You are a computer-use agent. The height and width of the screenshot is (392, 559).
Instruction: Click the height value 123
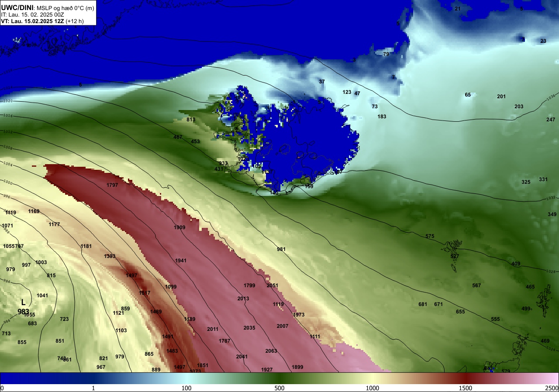347,92
